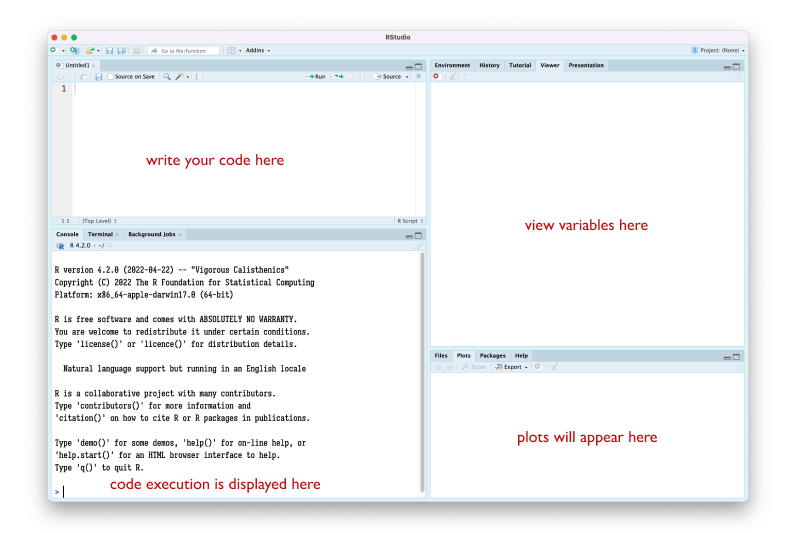The width and height of the screenshot is (796, 533).
Task: Switch to the Environment tab
Action: tap(452, 65)
